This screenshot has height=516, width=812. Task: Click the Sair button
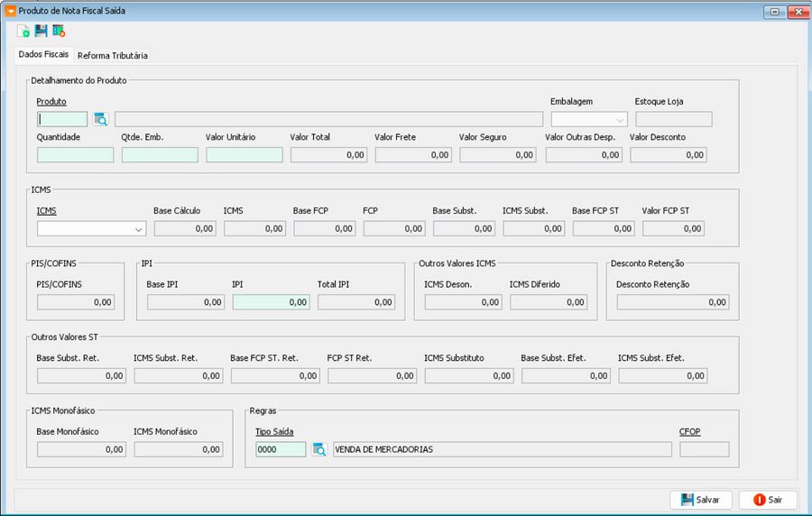coord(768,500)
